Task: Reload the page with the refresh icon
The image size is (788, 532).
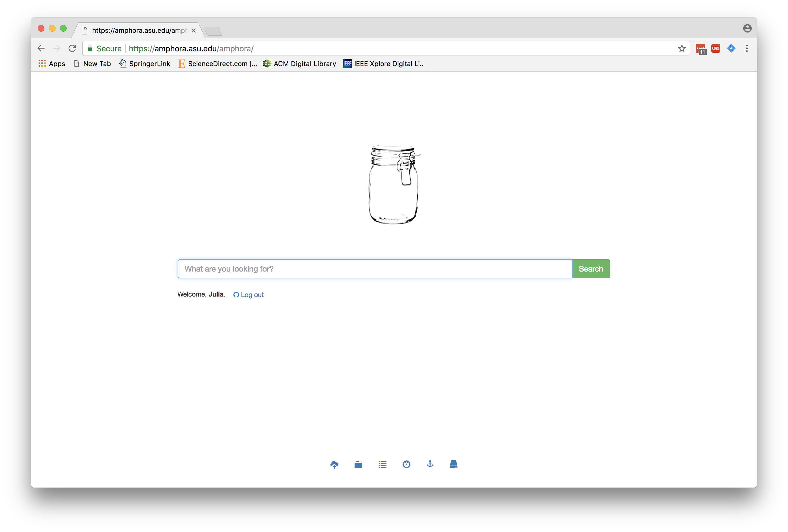Action: click(72, 49)
